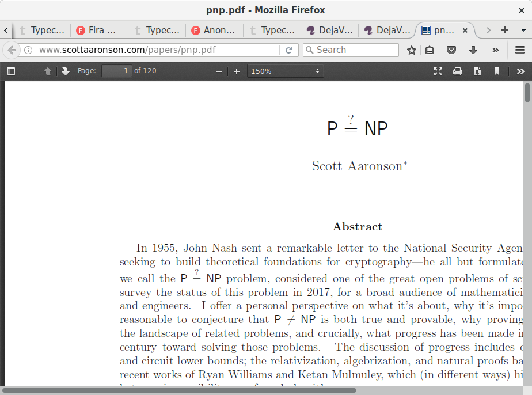This screenshot has width=532, height=395.
Task: Switch to the Fira tab
Action: (99, 31)
